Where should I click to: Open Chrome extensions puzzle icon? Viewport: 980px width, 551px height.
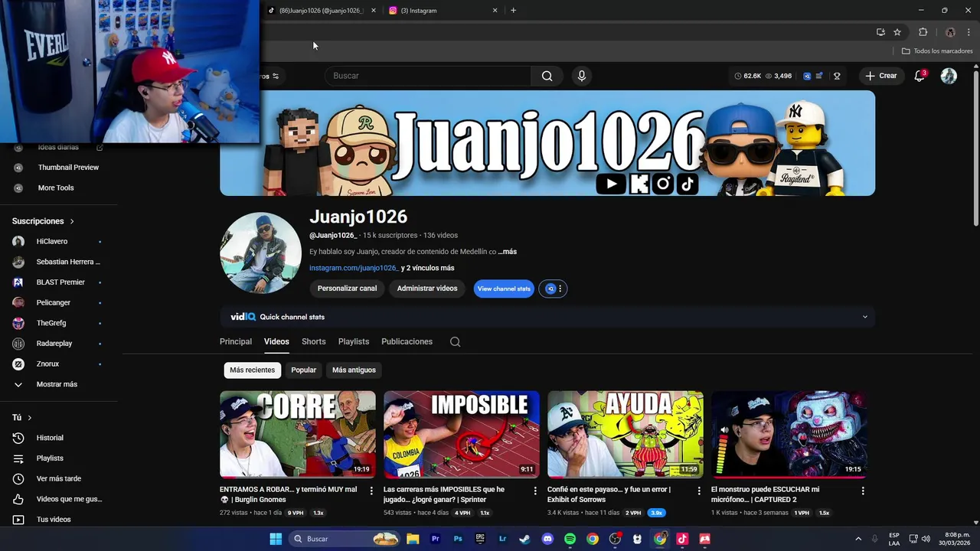click(x=923, y=32)
